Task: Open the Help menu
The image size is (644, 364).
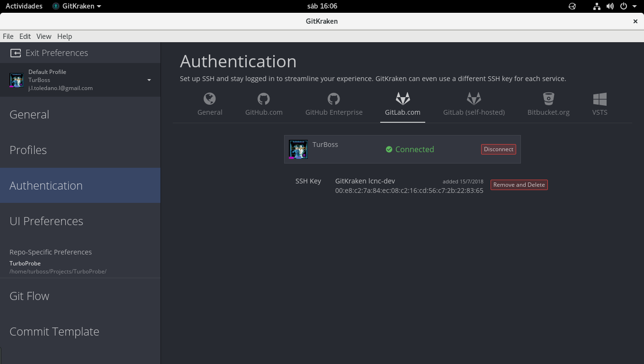Action: (x=64, y=36)
